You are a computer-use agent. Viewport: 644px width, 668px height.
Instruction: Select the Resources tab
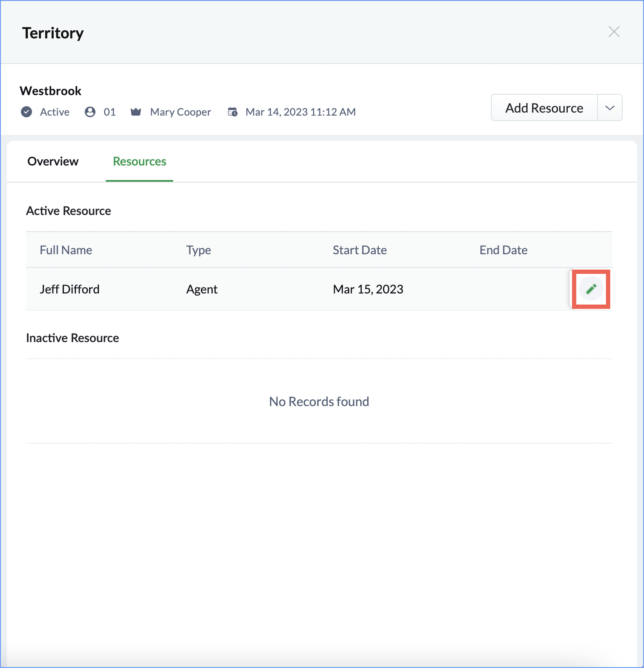click(x=139, y=161)
